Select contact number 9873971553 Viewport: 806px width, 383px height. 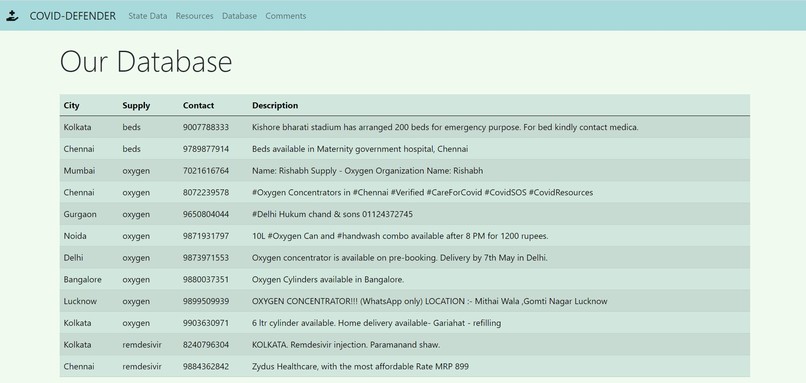point(206,258)
